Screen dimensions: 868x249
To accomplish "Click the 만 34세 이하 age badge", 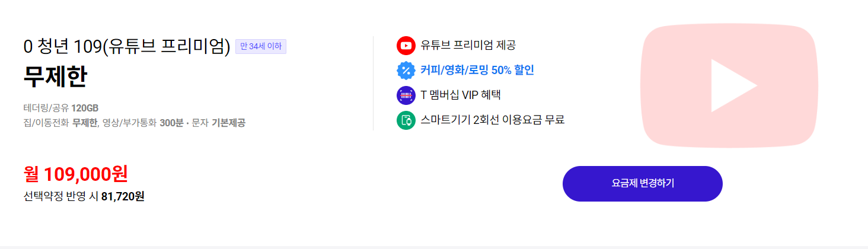I will click(x=261, y=46).
